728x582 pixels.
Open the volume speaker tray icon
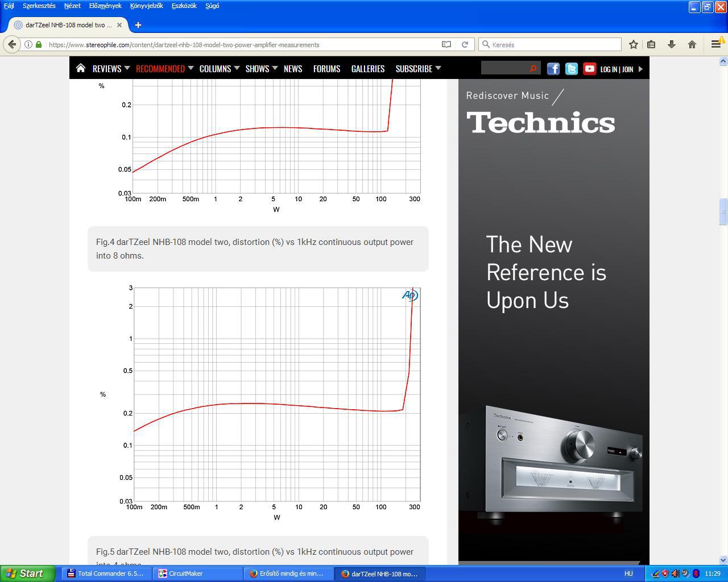675,573
